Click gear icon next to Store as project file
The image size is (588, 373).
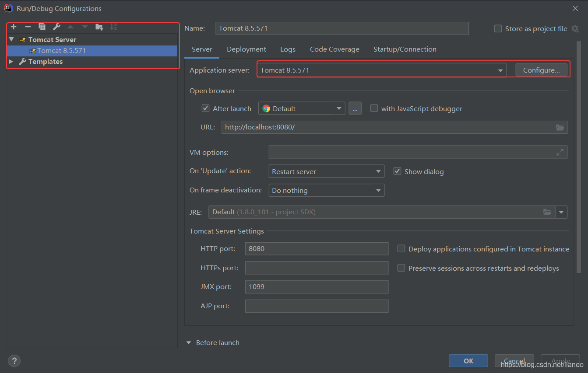(x=575, y=28)
